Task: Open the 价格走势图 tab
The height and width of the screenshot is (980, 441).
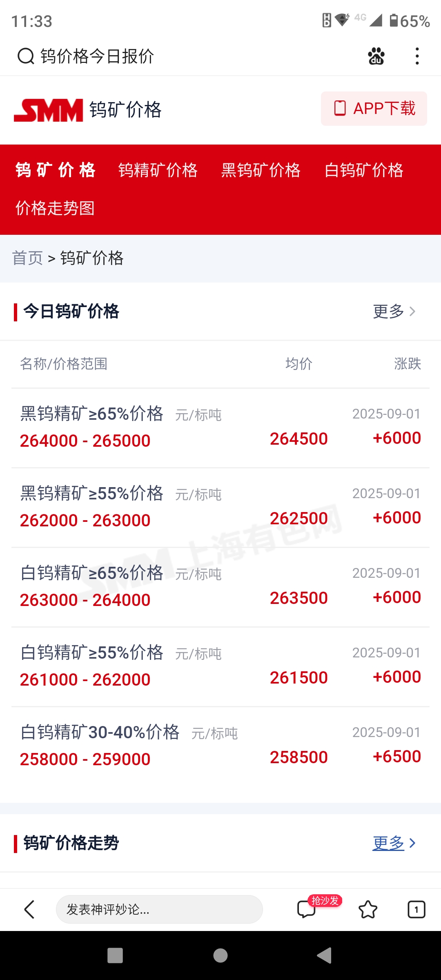Action: pyautogui.click(x=55, y=208)
